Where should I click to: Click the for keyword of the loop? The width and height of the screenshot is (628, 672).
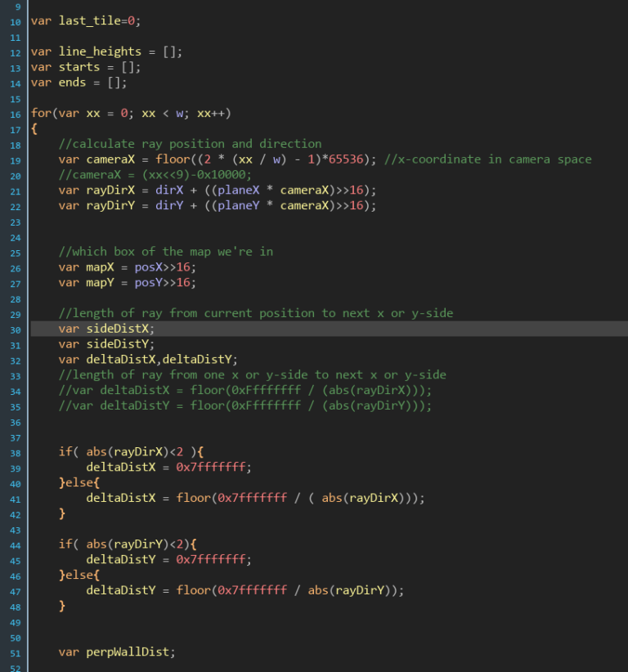tap(41, 114)
